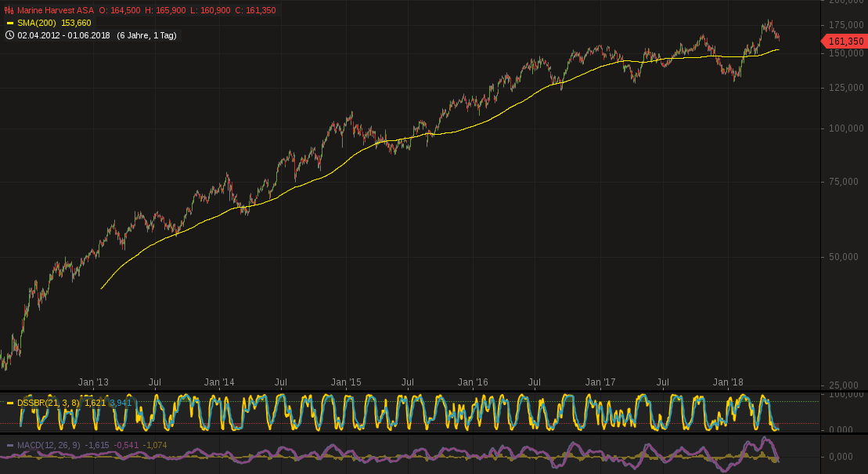Select Jan '18 on the time axis
The image size is (868, 474).
tap(729, 382)
